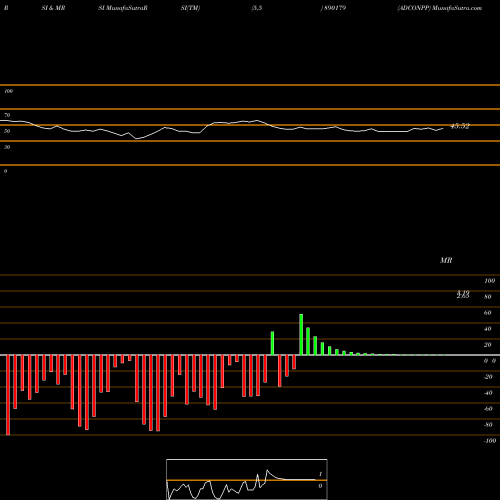
Task: Click the MR axis label 100
Action: click(x=489, y=281)
